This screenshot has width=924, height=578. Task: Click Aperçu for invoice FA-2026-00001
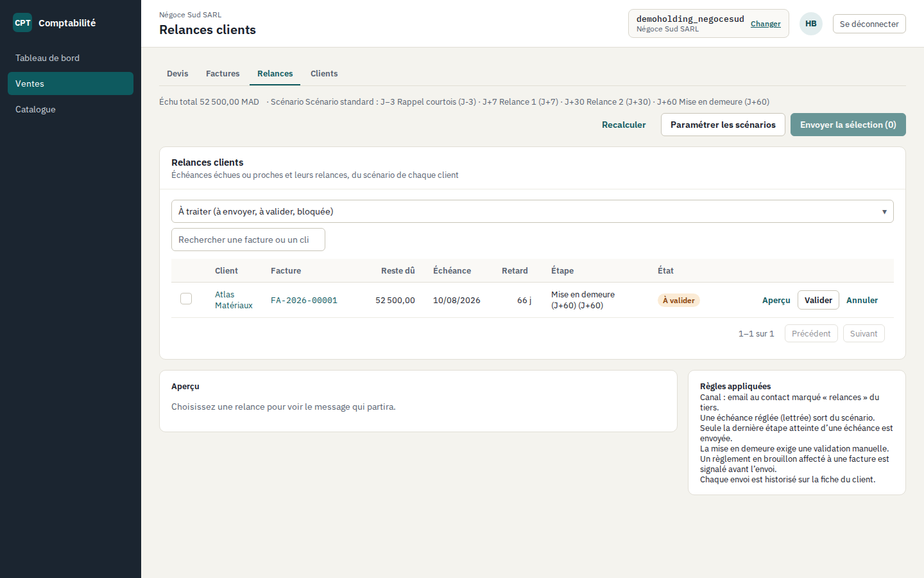click(776, 300)
